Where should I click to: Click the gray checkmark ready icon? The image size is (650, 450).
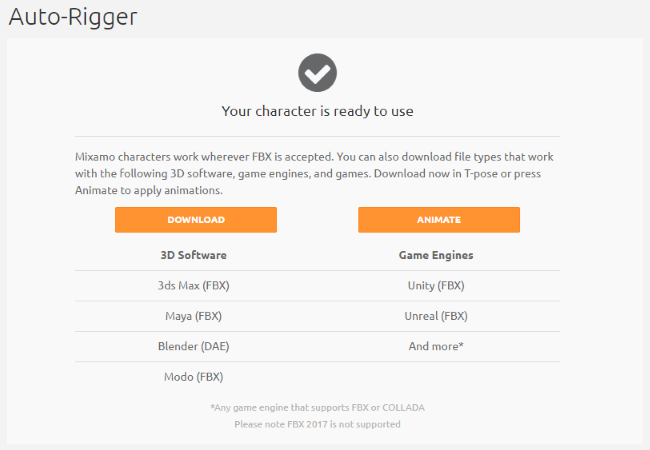tap(318, 73)
